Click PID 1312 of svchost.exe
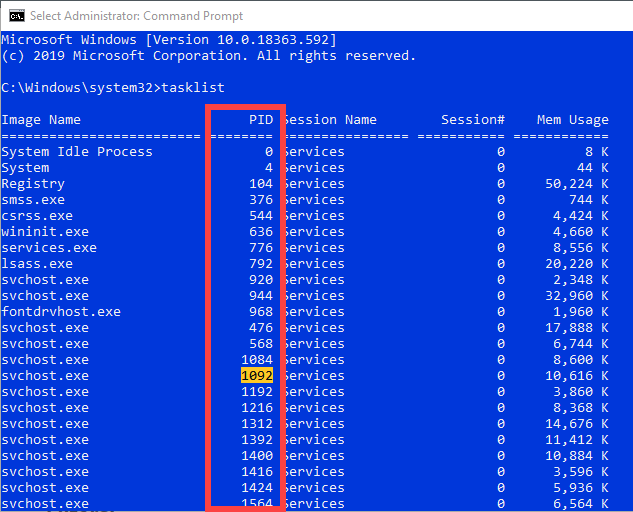 pos(257,424)
